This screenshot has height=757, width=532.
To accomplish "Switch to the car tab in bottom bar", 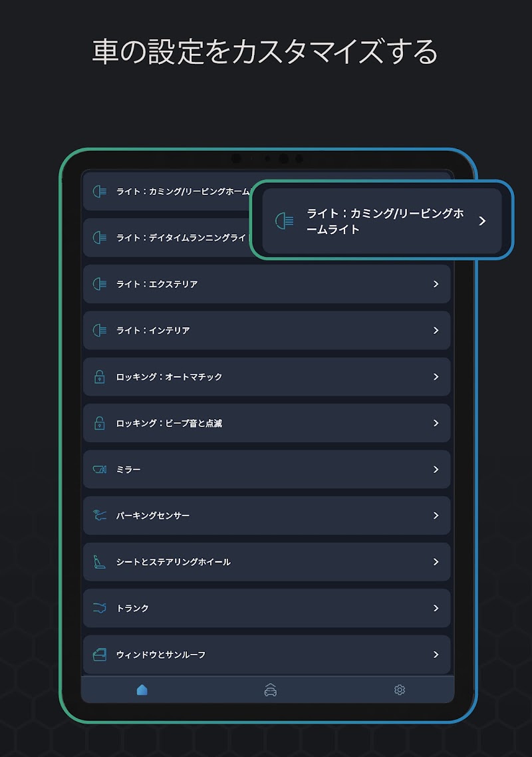I will point(270,690).
